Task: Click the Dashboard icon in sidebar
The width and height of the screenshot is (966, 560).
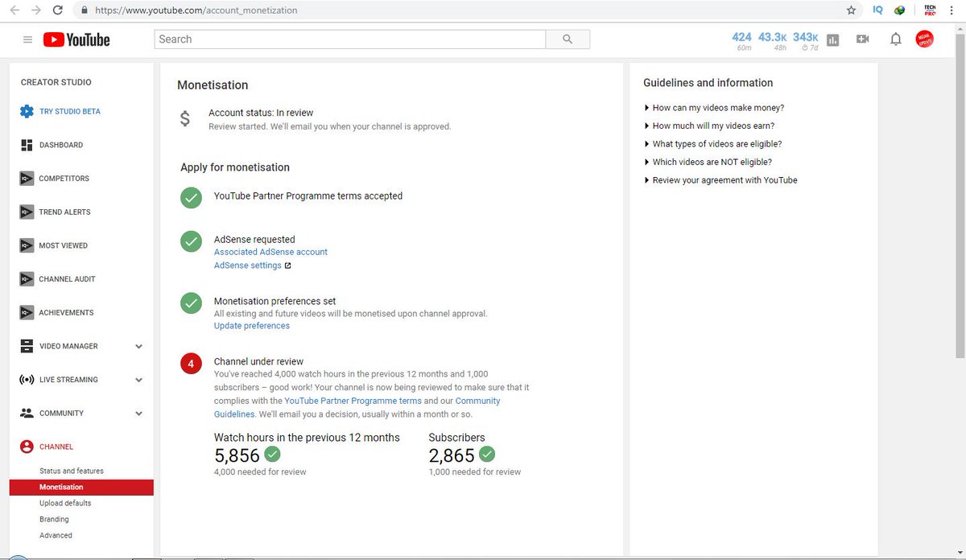Action: pos(27,145)
